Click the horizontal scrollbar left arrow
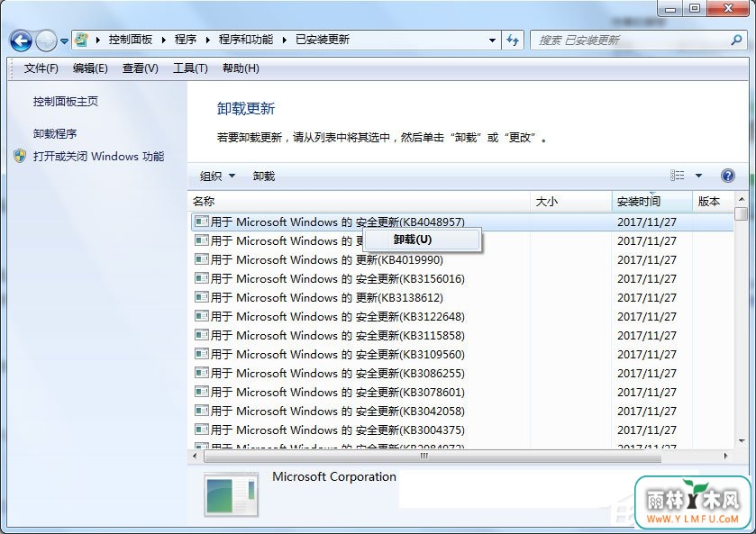The image size is (756, 534). [x=195, y=456]
